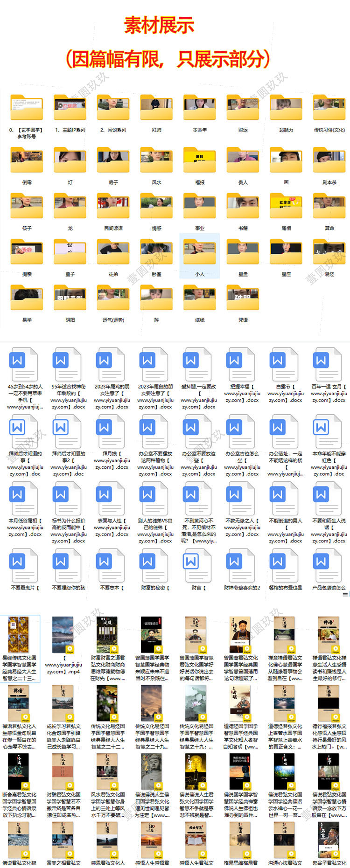
Task: Open the 风水 folder
Action: [x=156, y=161]
